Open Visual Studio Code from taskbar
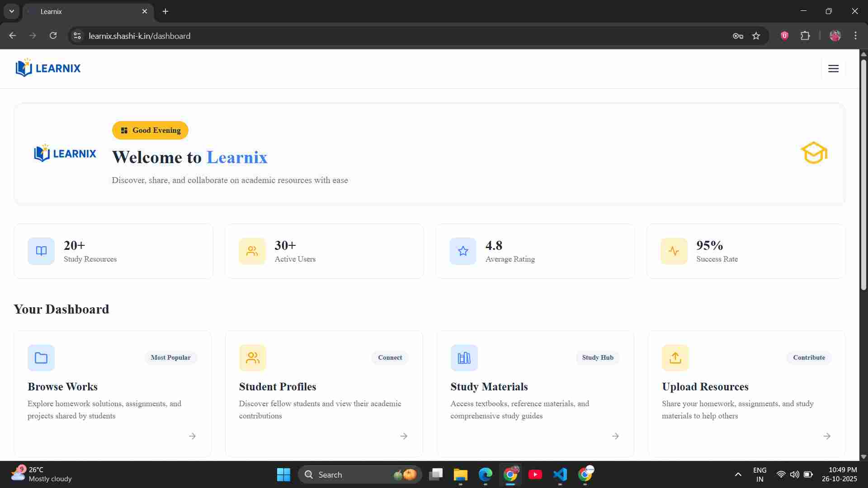 point(560,474)
